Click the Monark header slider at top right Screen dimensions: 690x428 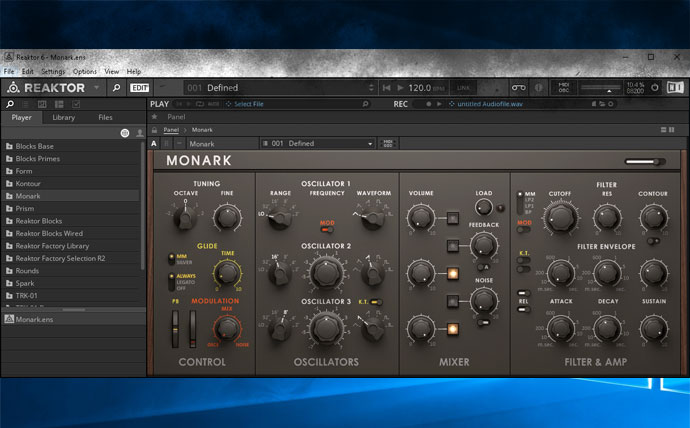645,162
